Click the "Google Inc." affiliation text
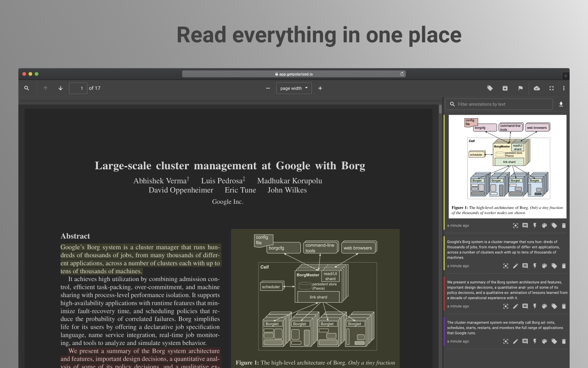 coord(228,201)
